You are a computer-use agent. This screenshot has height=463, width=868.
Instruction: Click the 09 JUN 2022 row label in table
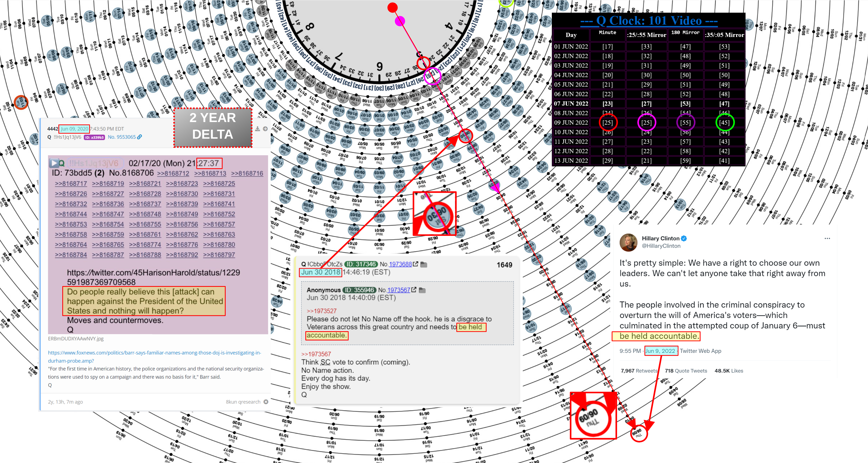tap(571, 122)
